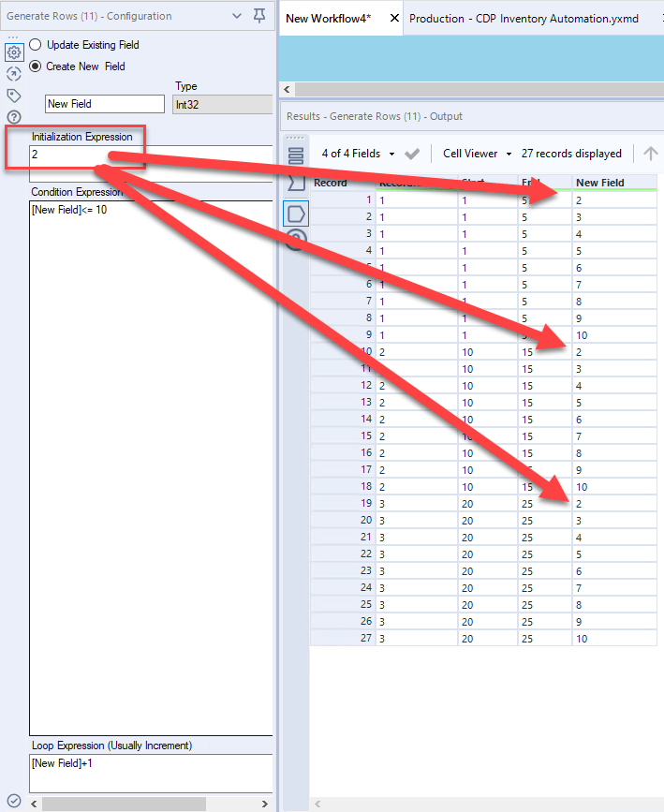Image resolution: width=664 pixels, height=812 pixels.
Task: Open the 4 of 4 Fields dropdown
Action: pyautogui.click(x=358, y=154)
